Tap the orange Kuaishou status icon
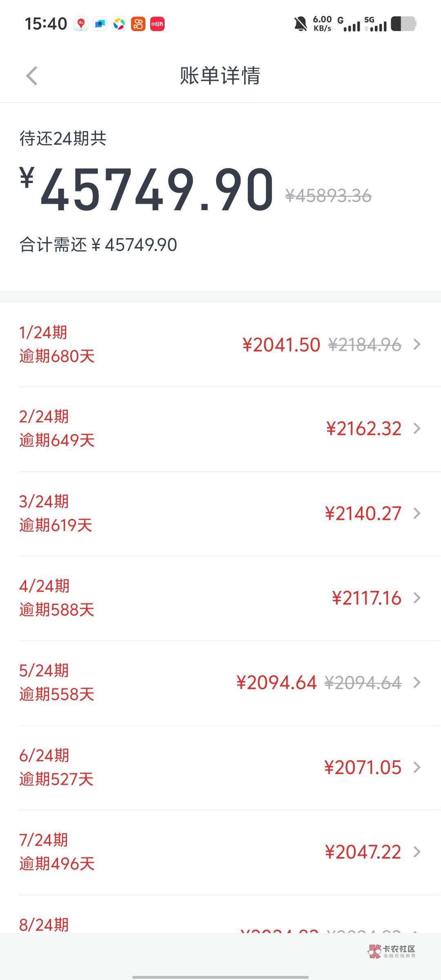The image size is (441, 980). (138, 24)
